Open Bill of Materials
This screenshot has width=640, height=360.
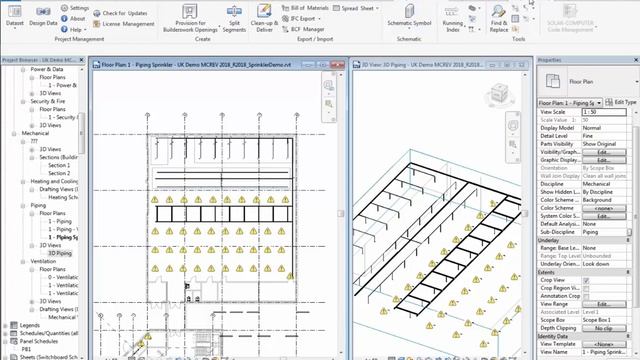click(305, 8)
